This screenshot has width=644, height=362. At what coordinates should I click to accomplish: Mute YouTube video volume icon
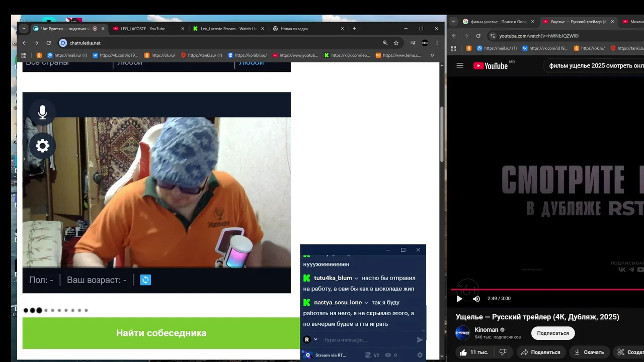476,299
